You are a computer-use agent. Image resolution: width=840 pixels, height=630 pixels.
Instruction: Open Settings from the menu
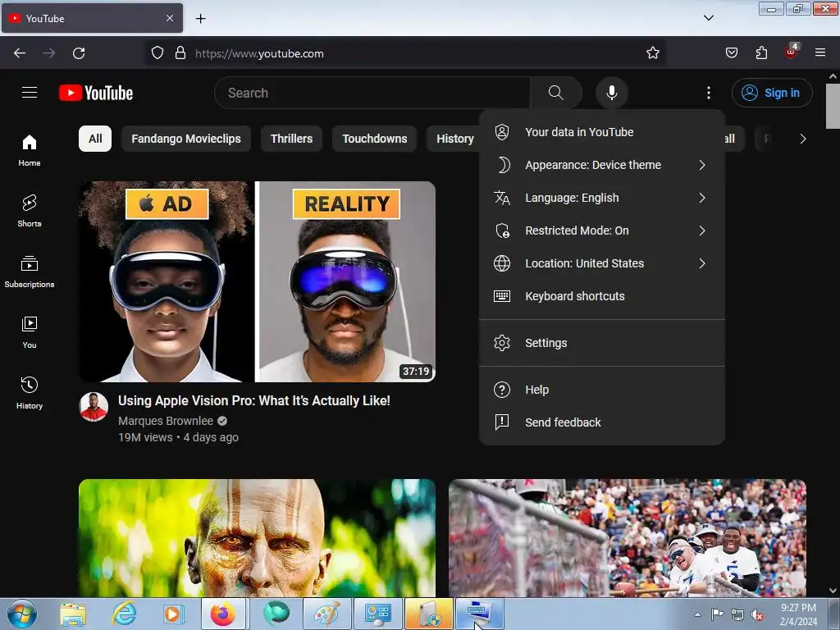[602, 343]
